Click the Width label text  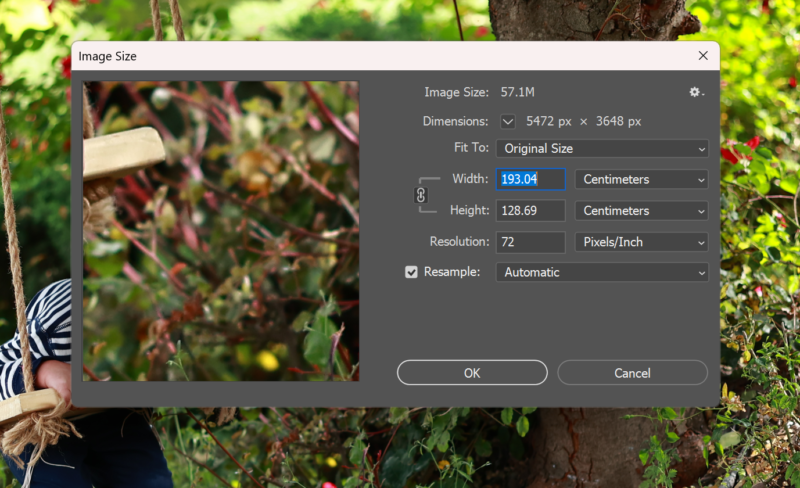469,179
